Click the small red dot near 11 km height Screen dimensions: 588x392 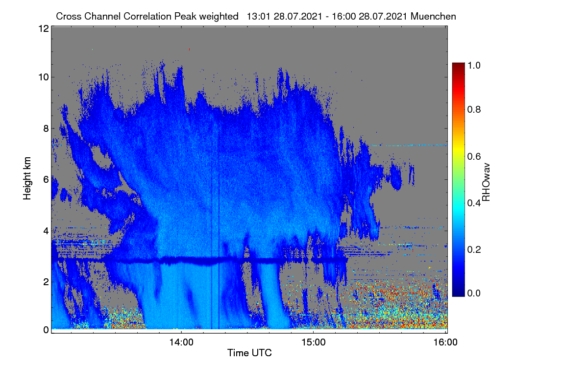189,49
